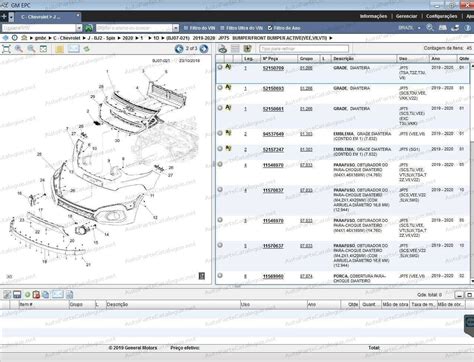Go to next illustration with the right arrow
Screen dimensions: 474x362
(x=204, y=49)
